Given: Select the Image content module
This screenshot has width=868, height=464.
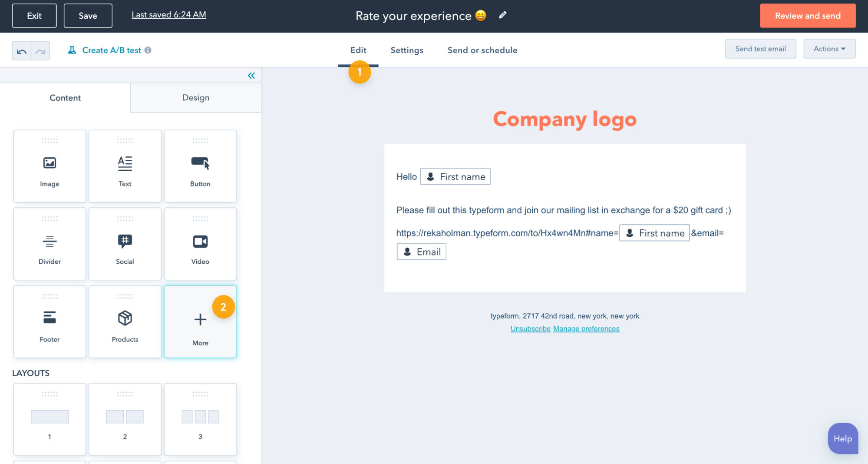Looking at the screenshot, I should 50,166.
